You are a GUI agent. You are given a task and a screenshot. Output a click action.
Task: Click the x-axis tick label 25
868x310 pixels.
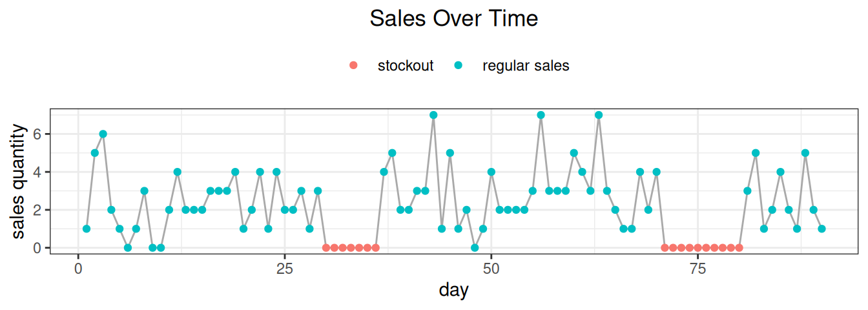tap(285, 267)
